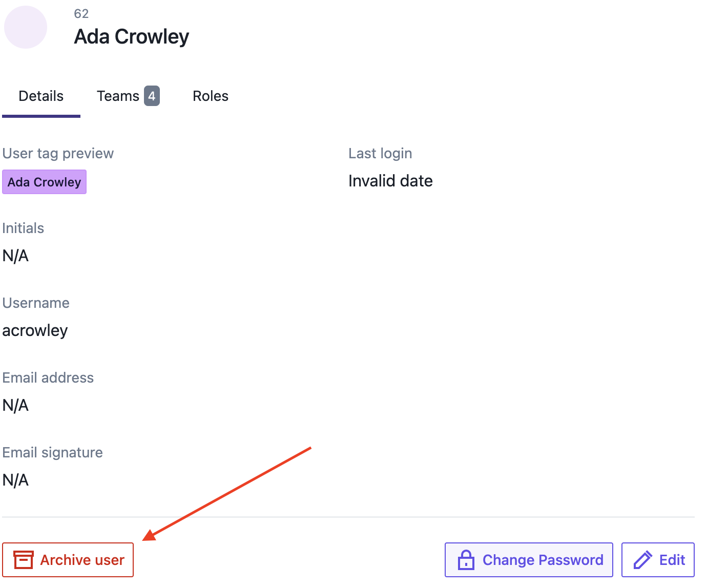
Task: Switch to the Teams tab
Action: click(x=128, y=96)
